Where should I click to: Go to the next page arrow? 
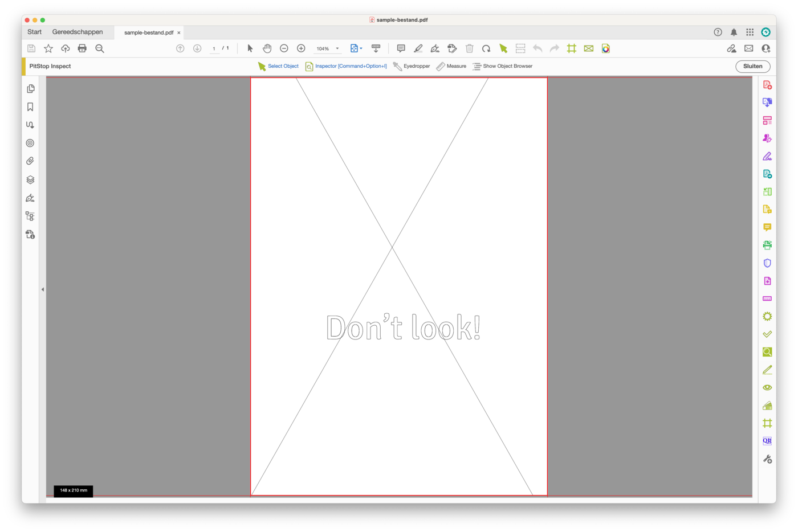(197, 49)
